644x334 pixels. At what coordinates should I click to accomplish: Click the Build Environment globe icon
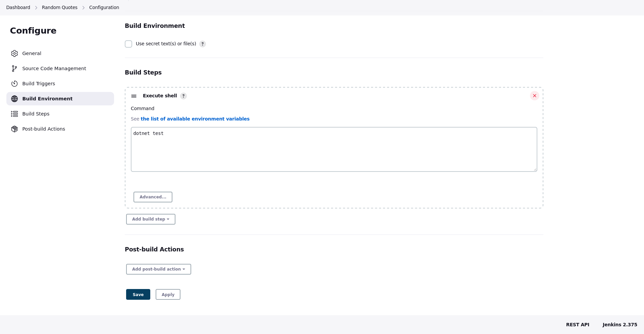14,99
